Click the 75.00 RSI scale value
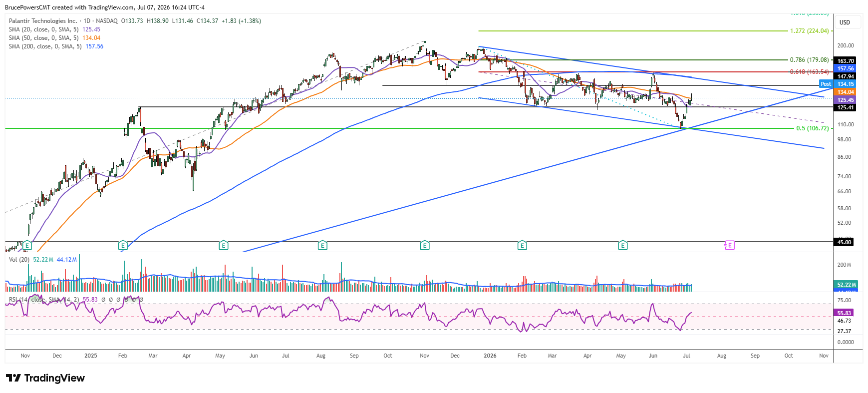This screenshot has height=393, width=868. click(844, 300)
